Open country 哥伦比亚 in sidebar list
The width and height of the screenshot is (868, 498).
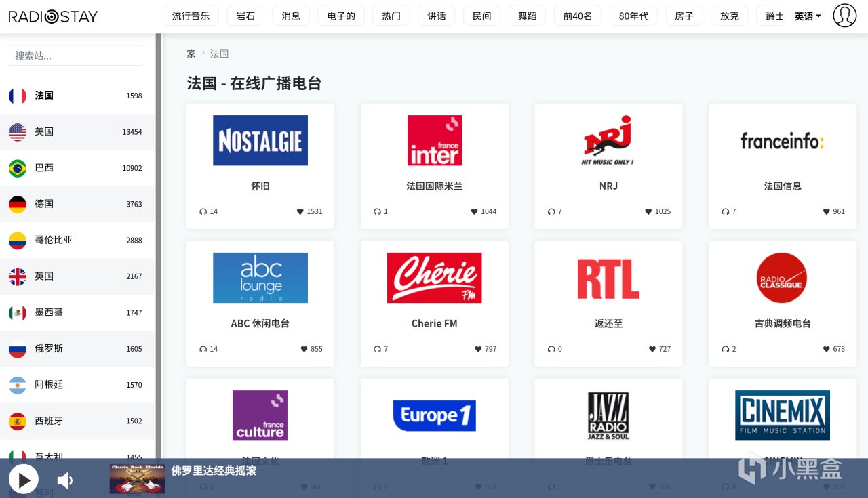click(77, 240)
